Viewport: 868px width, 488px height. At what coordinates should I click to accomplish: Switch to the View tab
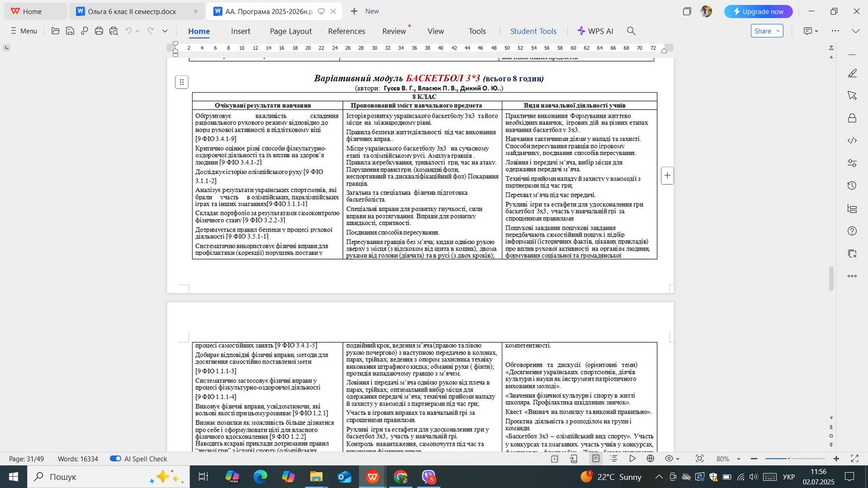[x=436, y=31]
